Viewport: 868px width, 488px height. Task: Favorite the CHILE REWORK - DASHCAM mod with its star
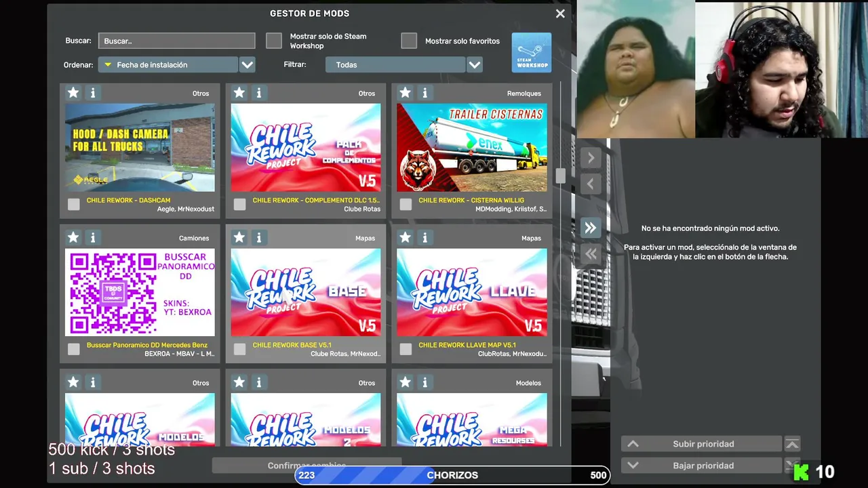[x=73, y=93]
